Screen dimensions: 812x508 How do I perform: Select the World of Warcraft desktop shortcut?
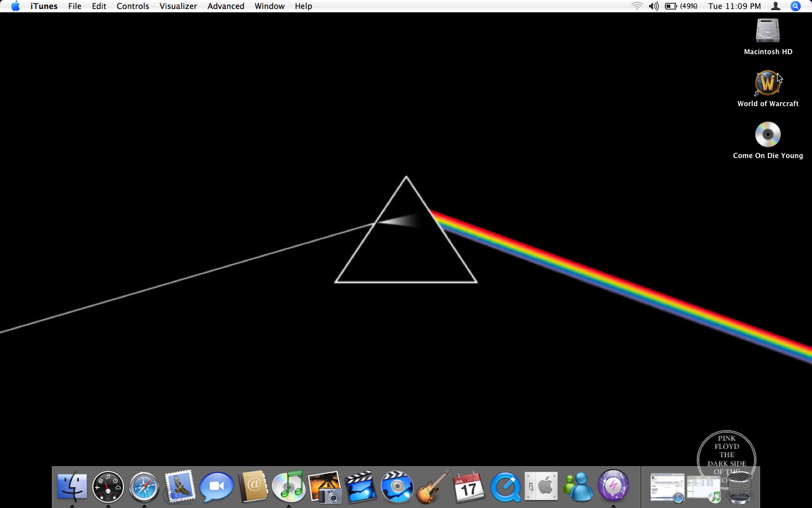(768, 89)
